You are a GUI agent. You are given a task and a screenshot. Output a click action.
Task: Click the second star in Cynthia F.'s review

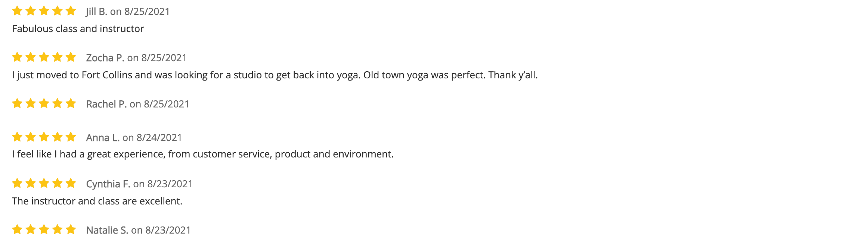31,183
